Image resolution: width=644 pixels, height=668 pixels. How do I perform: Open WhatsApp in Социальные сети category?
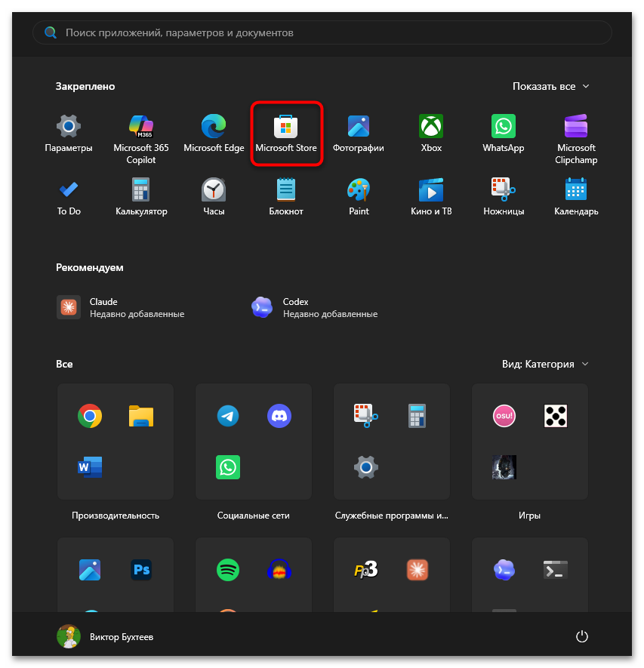click(228, 467)
